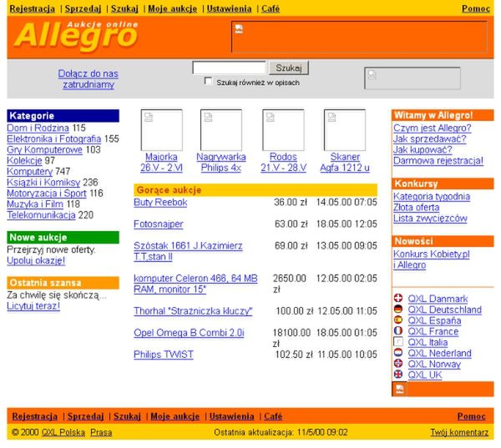Click the 'Licytuj teraz!' link
501x448 pixels.
click(33, 306)
